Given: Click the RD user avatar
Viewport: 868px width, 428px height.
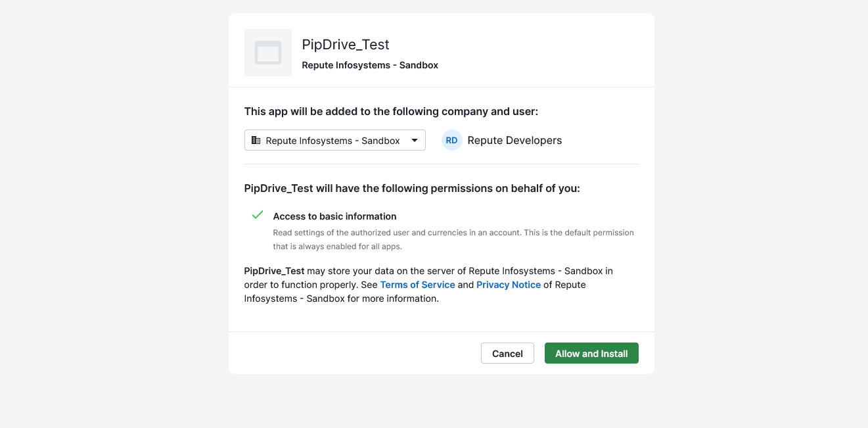Looking at the screenshot, I should [x=452, y=140].
